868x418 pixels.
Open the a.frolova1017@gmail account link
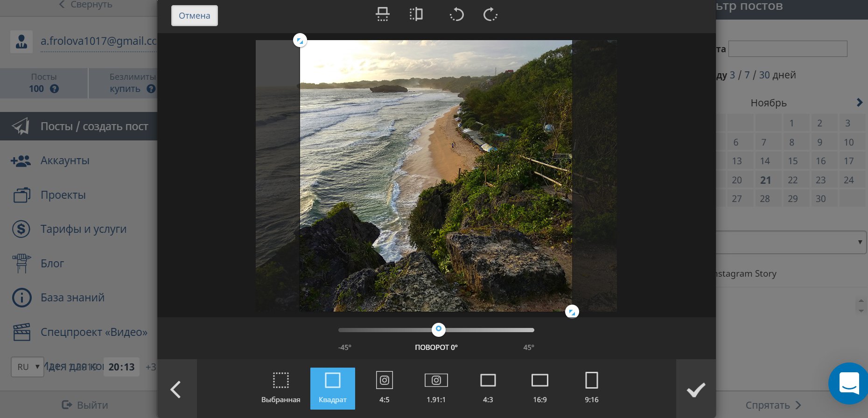click(98, 41)
